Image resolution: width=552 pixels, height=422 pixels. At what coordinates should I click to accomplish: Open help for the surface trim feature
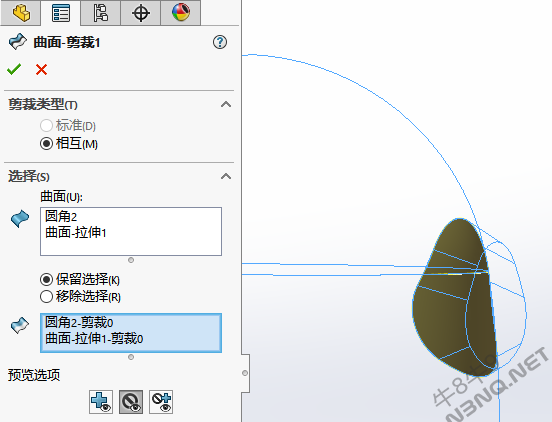220,42
